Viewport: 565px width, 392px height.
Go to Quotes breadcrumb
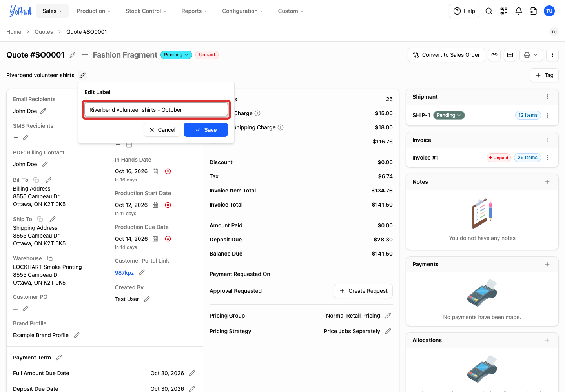point(44,32)
